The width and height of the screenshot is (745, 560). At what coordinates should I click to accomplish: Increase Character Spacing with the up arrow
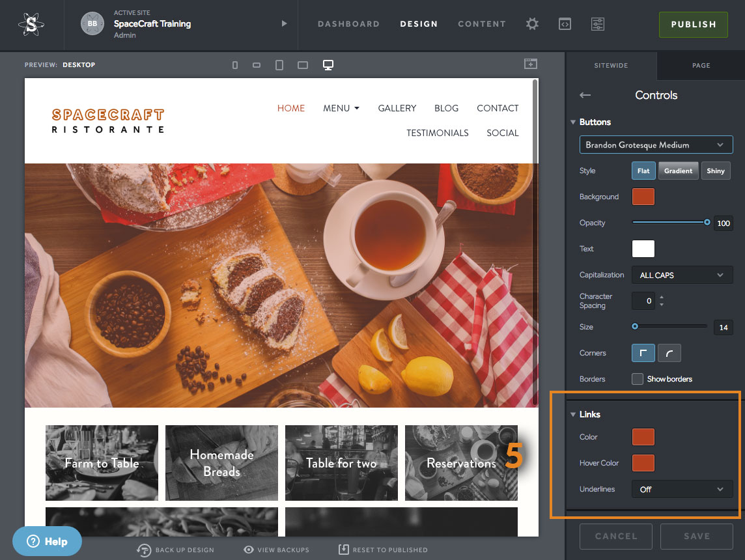point(662,297)
